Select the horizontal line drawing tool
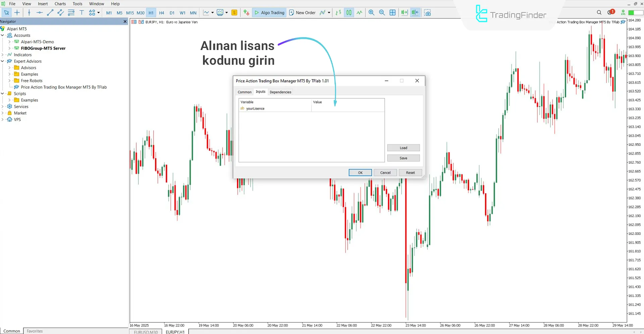 40,13
